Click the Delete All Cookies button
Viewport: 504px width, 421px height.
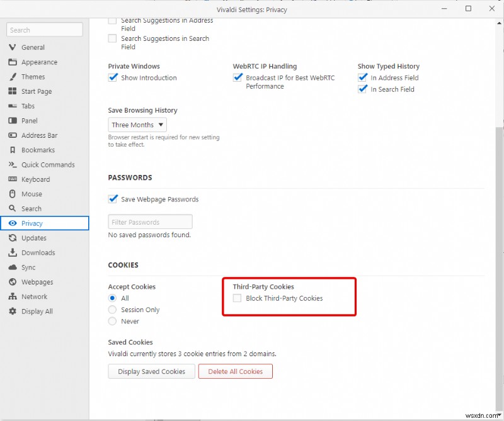[235, 371]
